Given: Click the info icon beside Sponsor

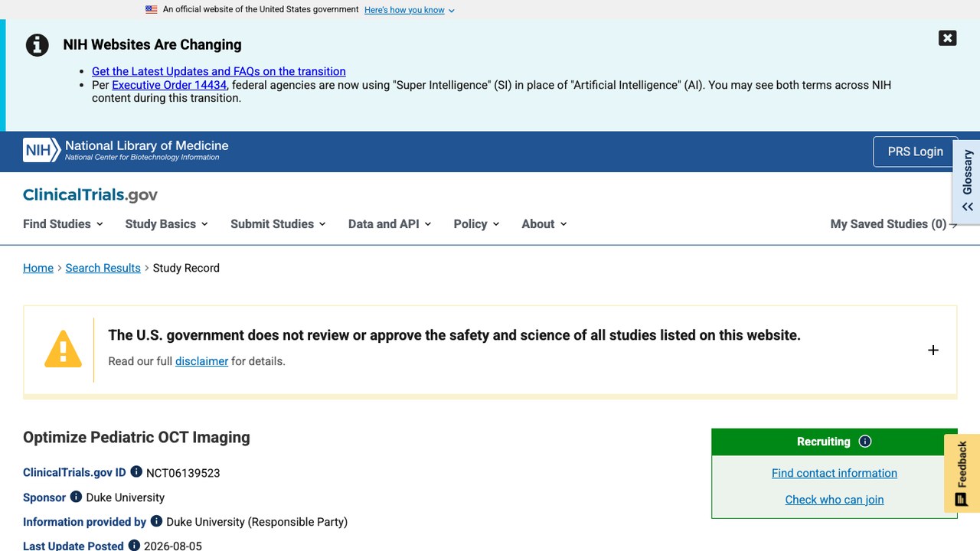Looking at the screenshot, I should coord(76,497).
